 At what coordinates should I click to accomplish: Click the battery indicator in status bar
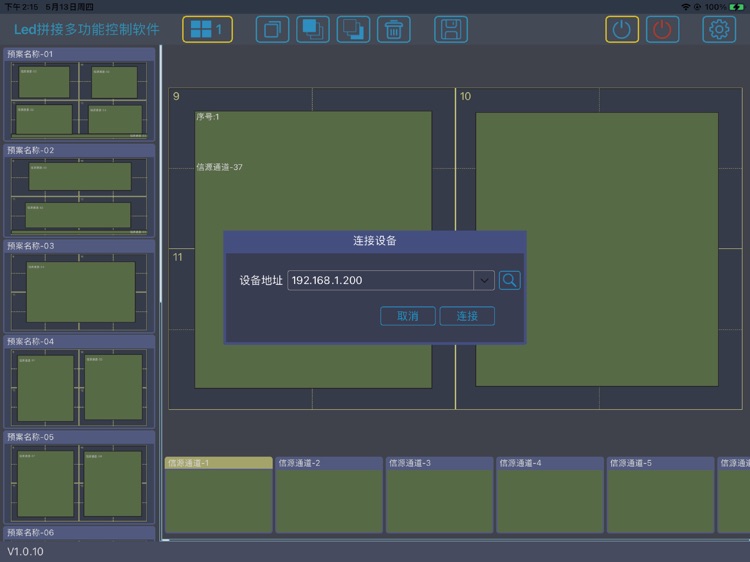click(737, 7)
